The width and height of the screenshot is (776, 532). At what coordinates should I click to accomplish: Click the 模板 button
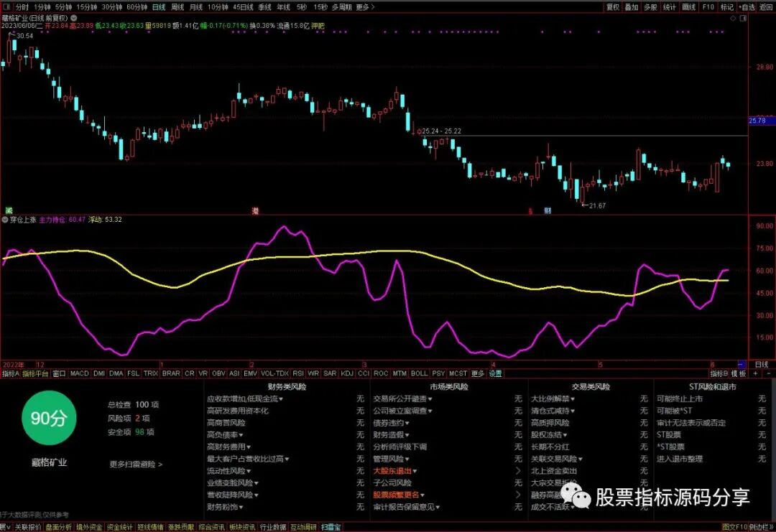tap(739, 374)
